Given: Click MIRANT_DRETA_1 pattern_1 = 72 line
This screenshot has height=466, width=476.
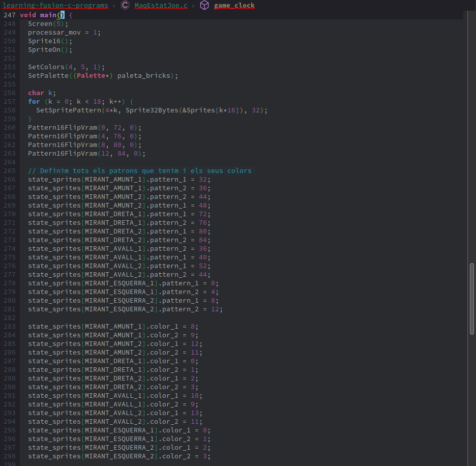Looking at the screenshot, I should coord(119,214).
